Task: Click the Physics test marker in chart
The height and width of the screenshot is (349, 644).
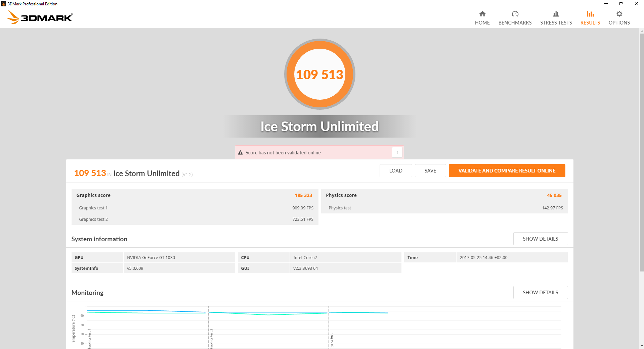Action: tap(331, 341)
